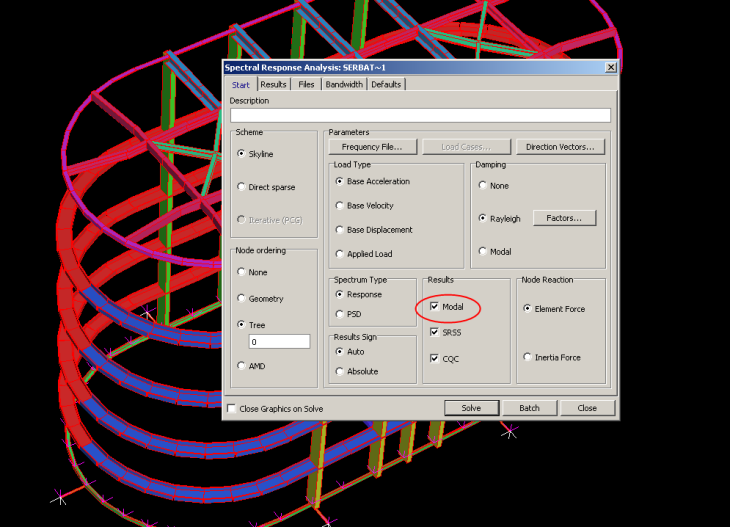
Task: Switch to the Bandwidth tab
Action: (344, 85)
